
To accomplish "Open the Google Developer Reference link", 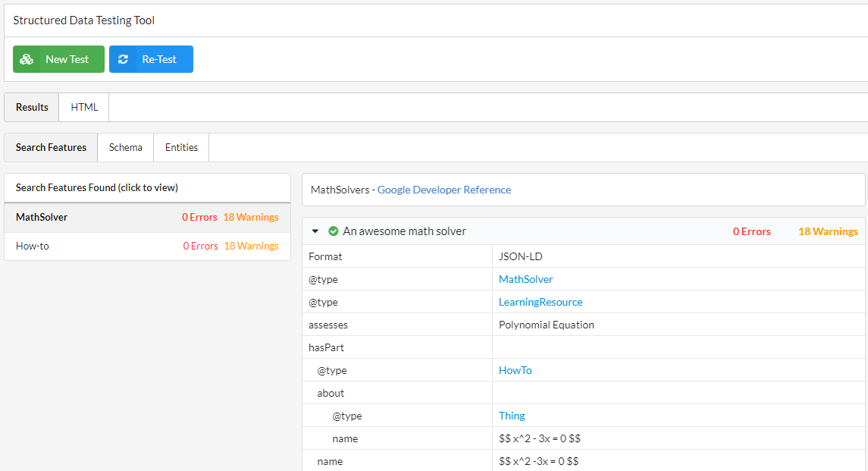I will 444,190.
